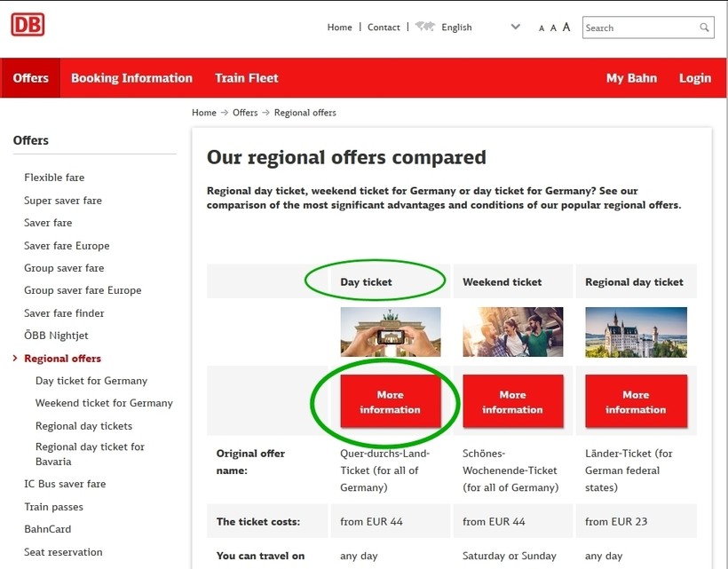Collapse the Regional offers sidebar section
The width and height of the screenshot is (728, 569).
click(x=15, y=359)
